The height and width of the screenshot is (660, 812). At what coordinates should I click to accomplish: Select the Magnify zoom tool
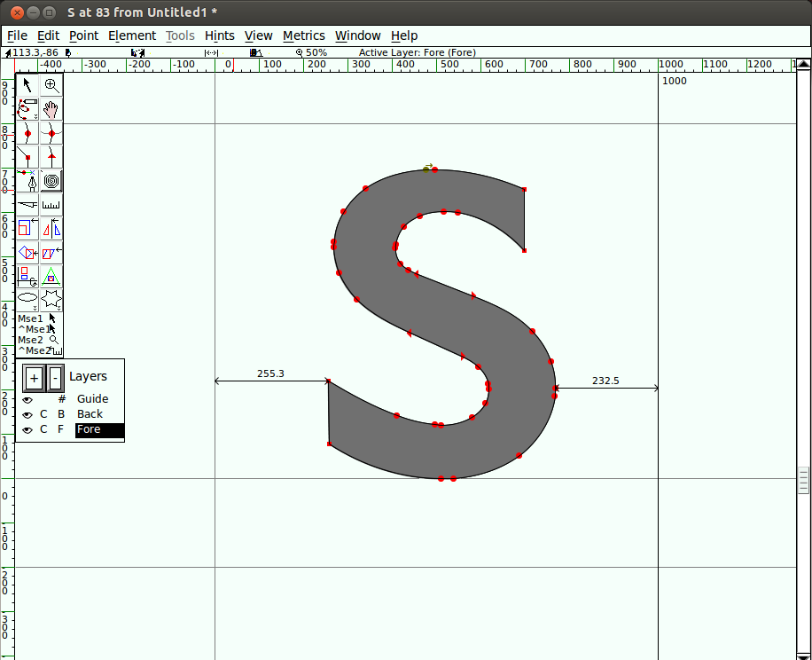click(51, 86)
